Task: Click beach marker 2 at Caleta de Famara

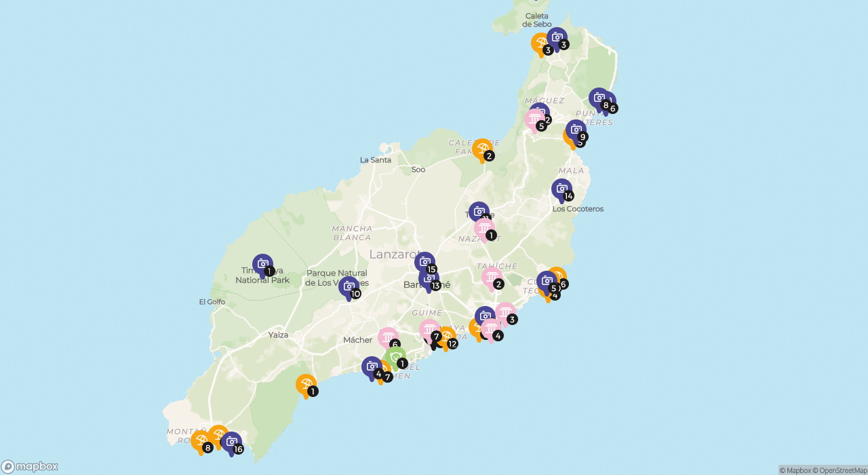Action: [482, 149]
